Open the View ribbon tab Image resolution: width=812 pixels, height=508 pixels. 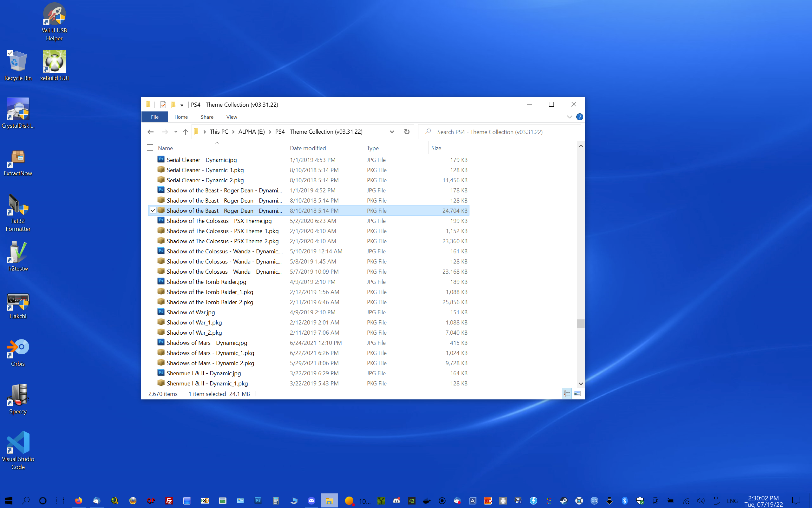tap(232, 117)
